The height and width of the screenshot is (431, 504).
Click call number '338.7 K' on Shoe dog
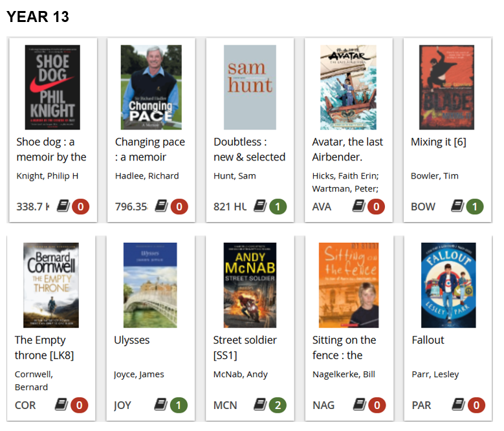(x=33, y=206)
